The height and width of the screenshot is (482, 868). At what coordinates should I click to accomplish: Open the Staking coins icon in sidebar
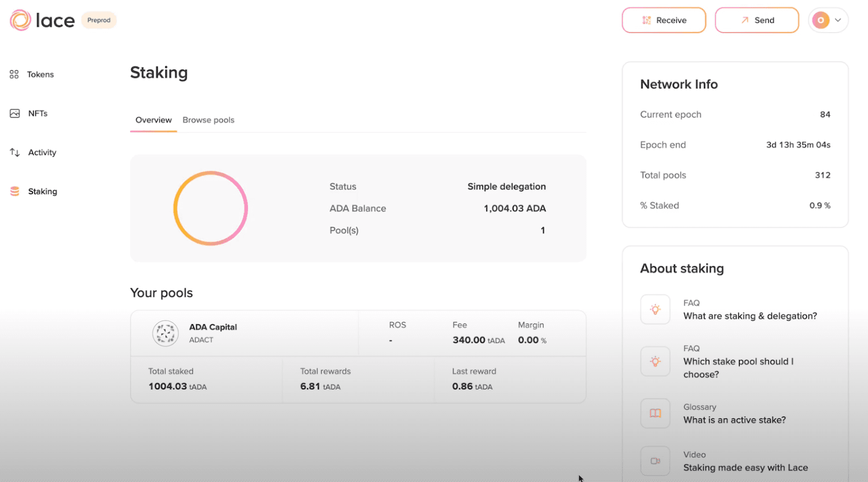[x=15, y=192]
